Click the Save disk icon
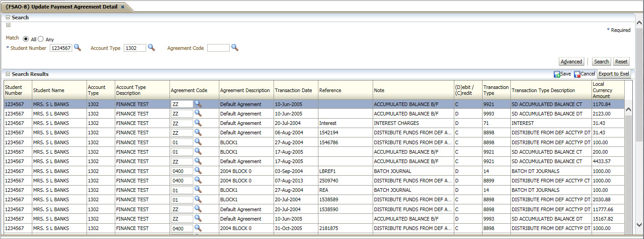 coord(557,74)
